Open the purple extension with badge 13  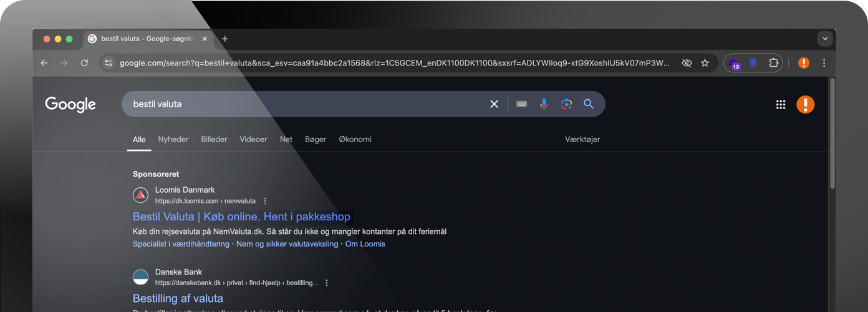click(x=735, y=64)
